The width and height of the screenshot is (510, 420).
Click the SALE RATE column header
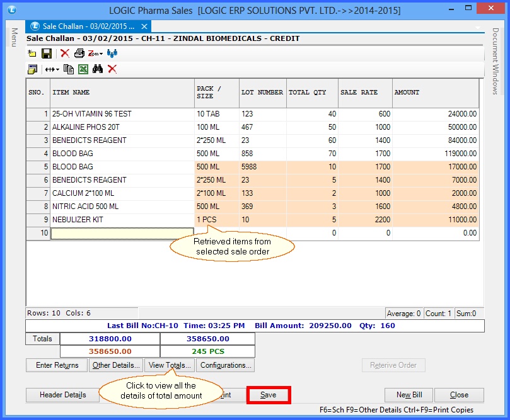(365, 93)
